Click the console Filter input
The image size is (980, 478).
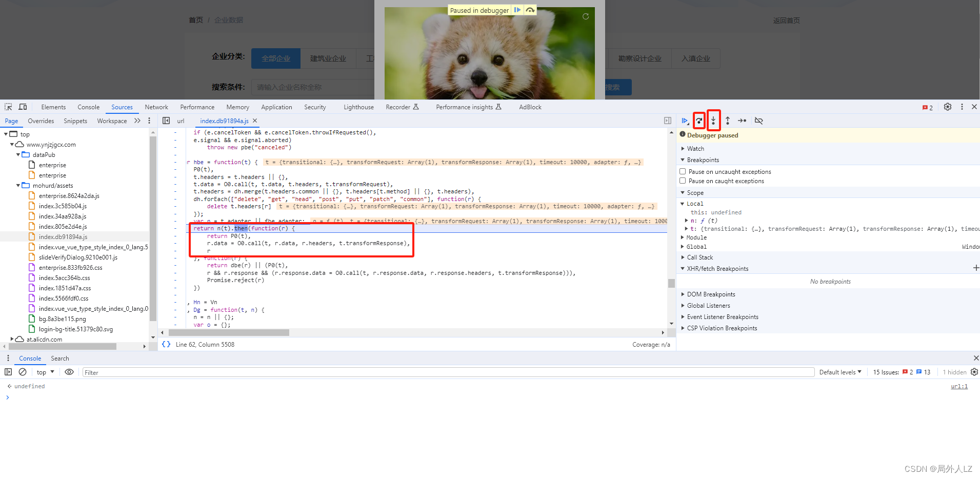point(448,372)
